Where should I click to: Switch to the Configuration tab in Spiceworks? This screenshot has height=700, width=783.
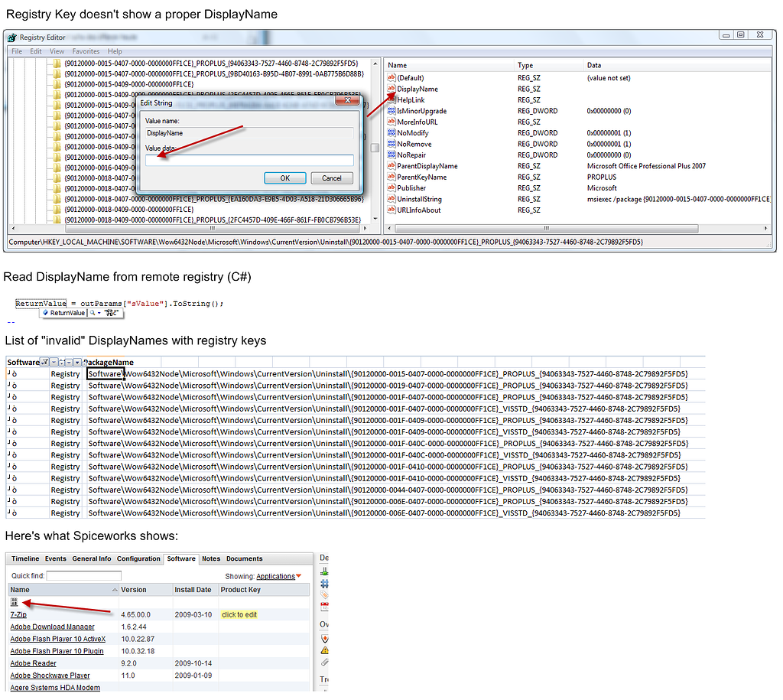(138, 558)
